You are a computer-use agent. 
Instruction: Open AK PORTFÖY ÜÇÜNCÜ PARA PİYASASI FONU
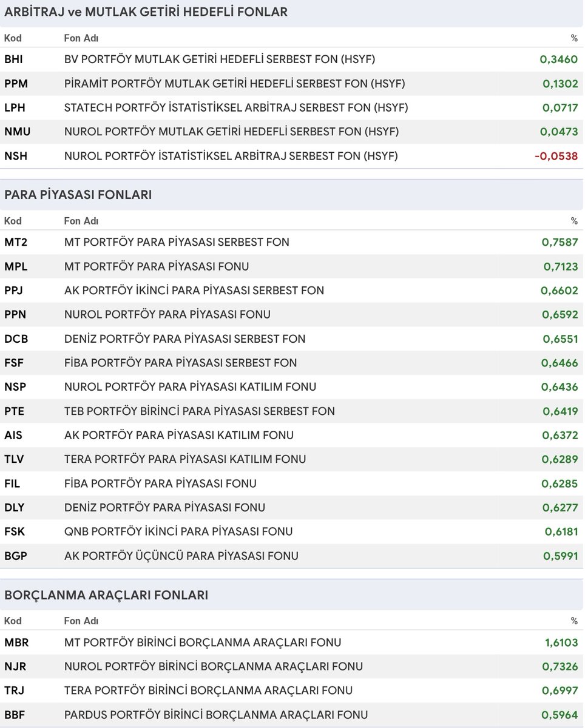(x=181, y=556)
